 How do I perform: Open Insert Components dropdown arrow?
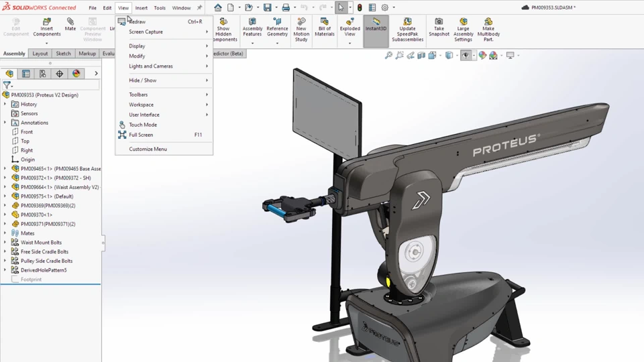[x=47, y=43]
